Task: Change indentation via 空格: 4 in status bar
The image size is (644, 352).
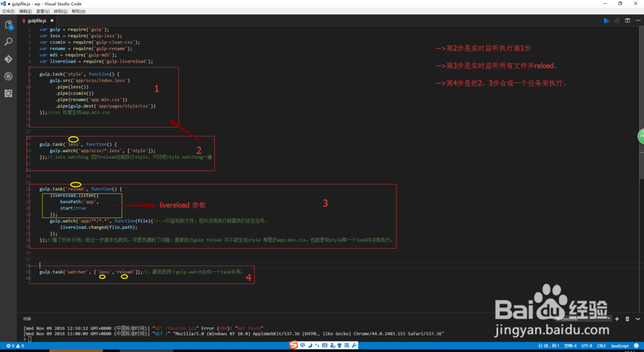Action: pyautogui.click(x=571, y=346)
